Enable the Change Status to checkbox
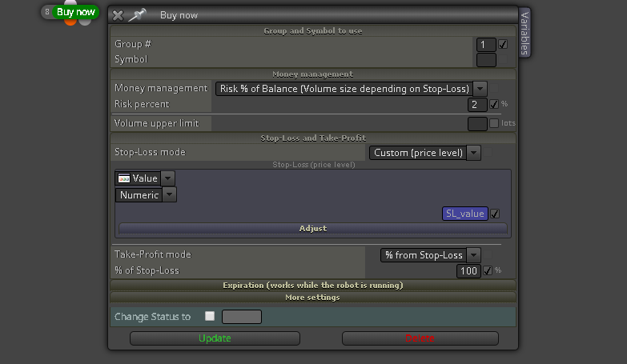 click(210, 316)
